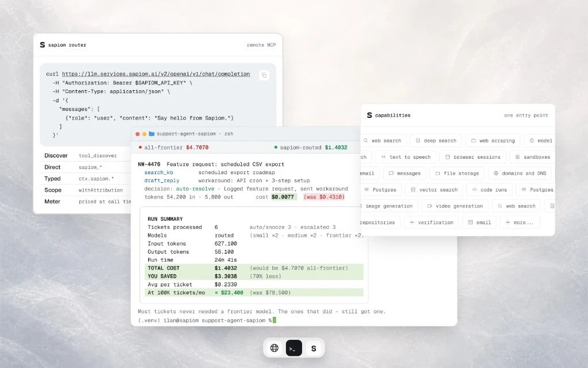Click the document icon on deep search chip

tap(418, 141)
